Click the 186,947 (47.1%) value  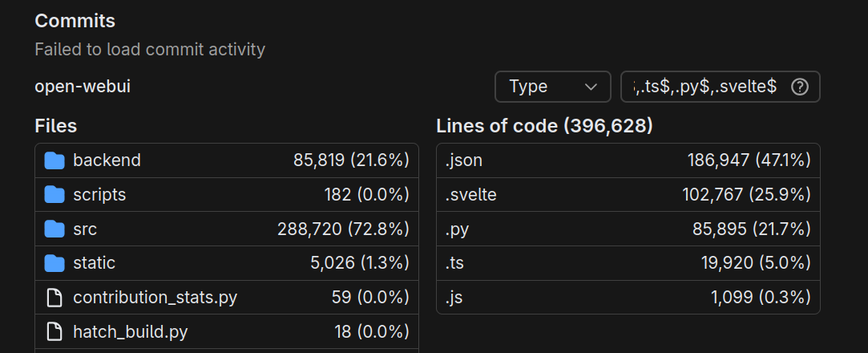(x=749, y=160)
